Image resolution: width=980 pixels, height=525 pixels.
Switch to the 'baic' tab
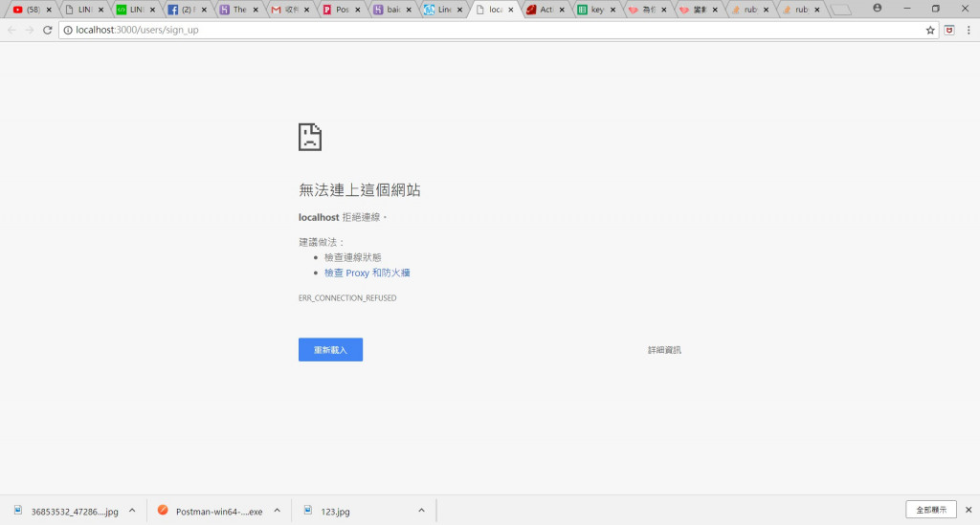(391, 10)
